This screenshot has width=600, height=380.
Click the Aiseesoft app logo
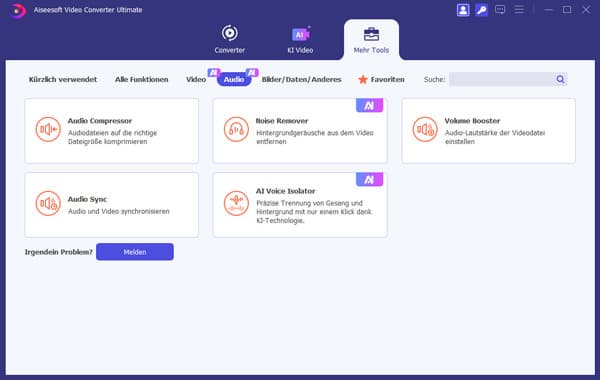pyautogui.click(x=18, y=10)
